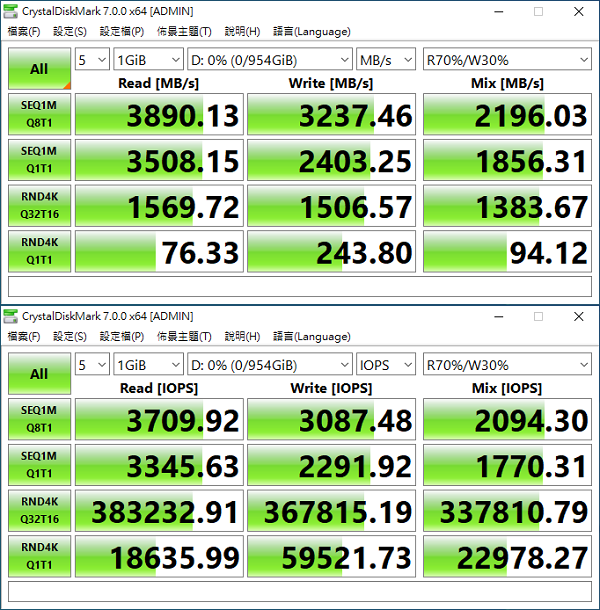This screenshot has width=600, height=610.
Task: Expand IOPS unit dropdown in bottom window
Action: click(x=386, y=365)
